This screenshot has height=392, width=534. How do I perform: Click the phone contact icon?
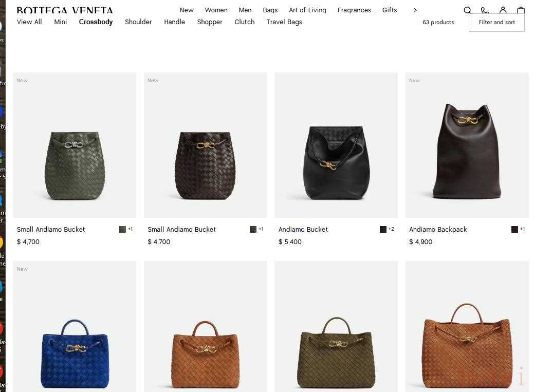(x=485, y=10)
